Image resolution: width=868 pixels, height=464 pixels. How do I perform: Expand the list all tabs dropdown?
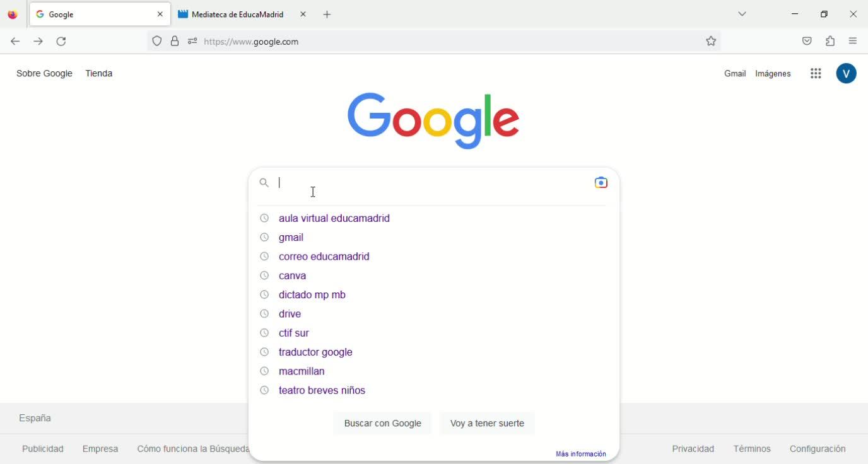click(742, 14)
